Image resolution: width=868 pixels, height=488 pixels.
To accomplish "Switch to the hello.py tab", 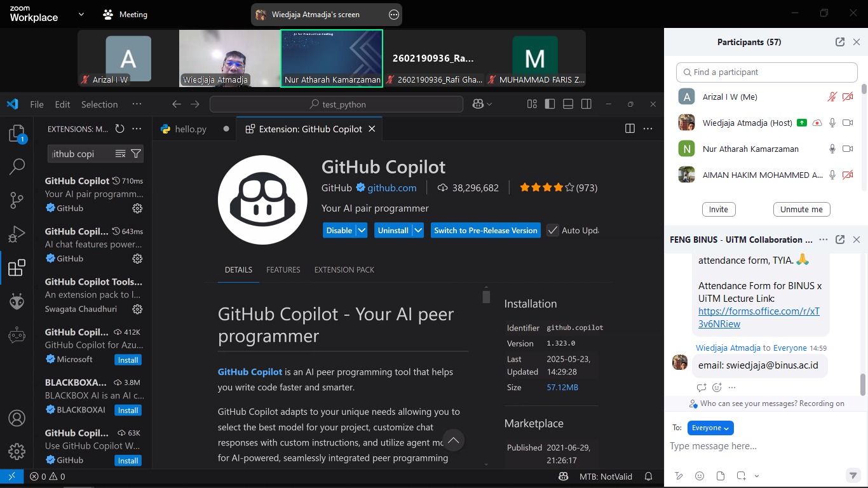I will pos(191,129).
